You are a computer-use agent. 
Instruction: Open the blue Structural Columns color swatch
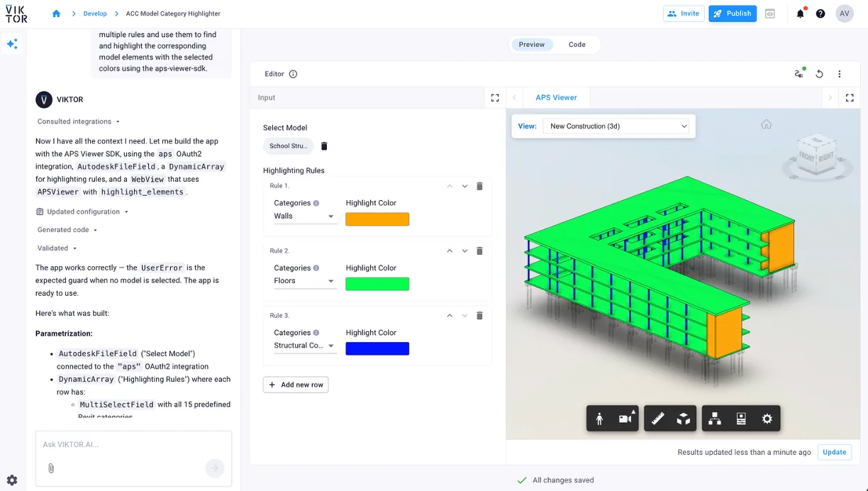[377, 348]
